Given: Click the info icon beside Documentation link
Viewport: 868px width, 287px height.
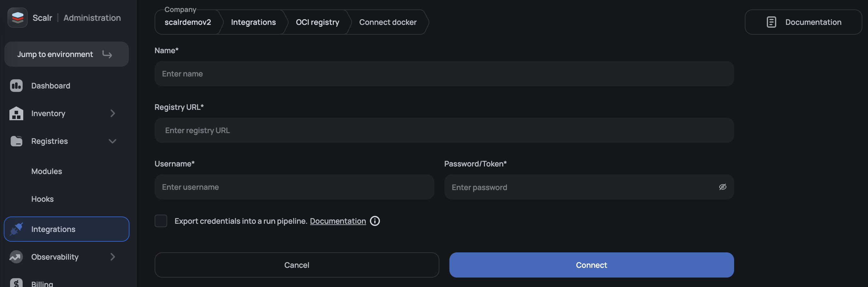Looking at the screenshot, I should (375, 221).
